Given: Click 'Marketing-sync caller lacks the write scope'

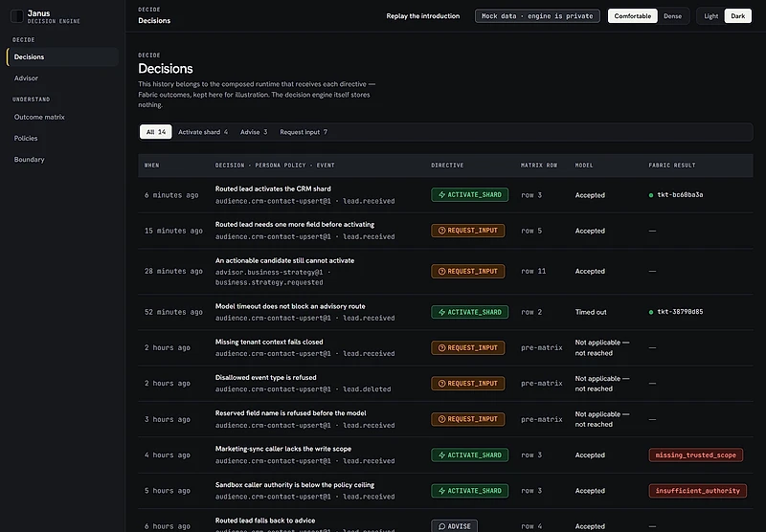Looking at the screenshot, I should point(283,449).
